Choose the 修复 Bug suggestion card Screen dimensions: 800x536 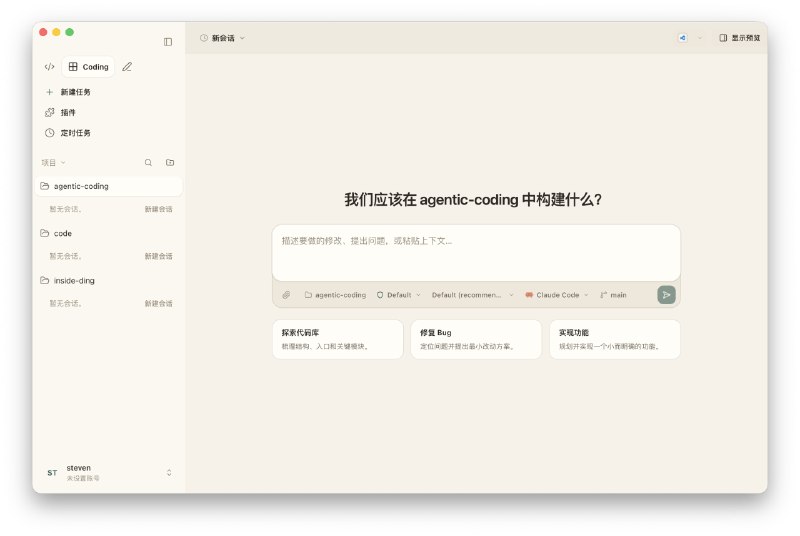pos(476,339)
